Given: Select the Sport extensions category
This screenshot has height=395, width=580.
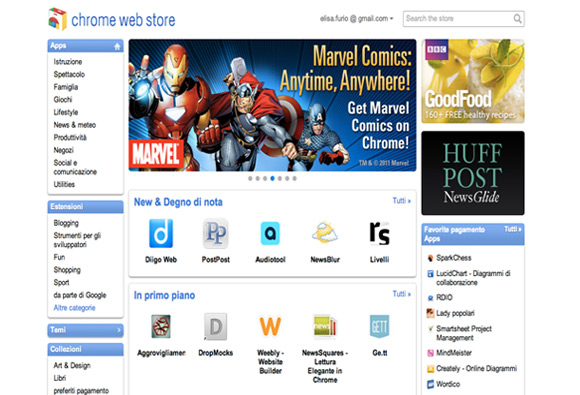Looking at the screenshot, I should (61, 283).
